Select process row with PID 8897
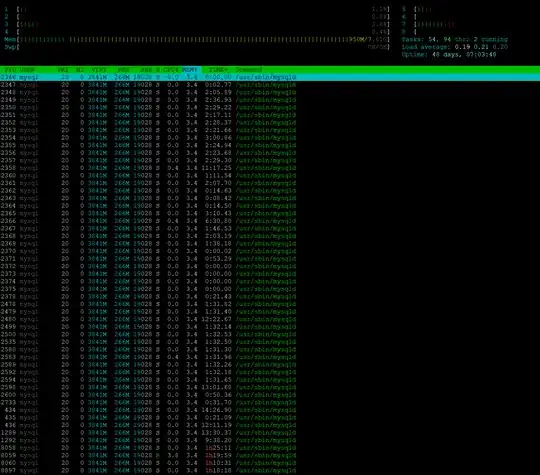The height and width of the screenshot is (475, 540). [148, 471]
